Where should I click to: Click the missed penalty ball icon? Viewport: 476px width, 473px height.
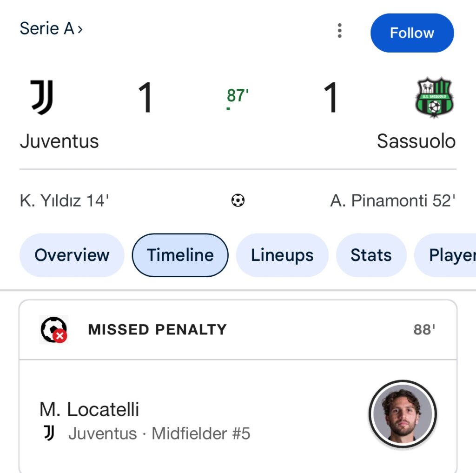point(53,330)
